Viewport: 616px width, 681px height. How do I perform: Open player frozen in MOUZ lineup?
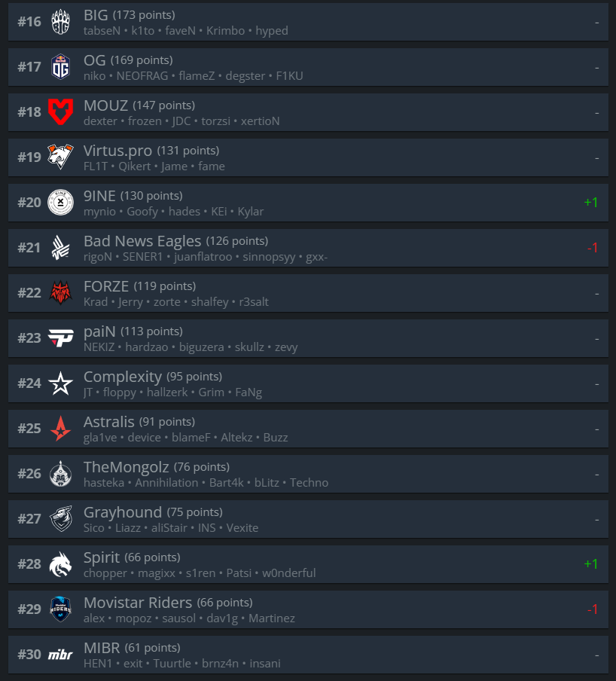coord(145,121)
